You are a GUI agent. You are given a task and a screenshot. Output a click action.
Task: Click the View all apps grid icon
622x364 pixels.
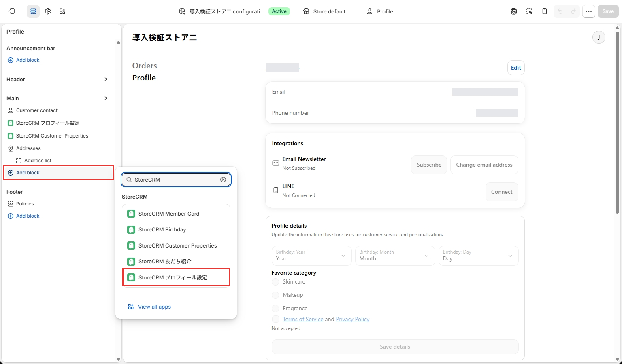[x=131, y=307]
